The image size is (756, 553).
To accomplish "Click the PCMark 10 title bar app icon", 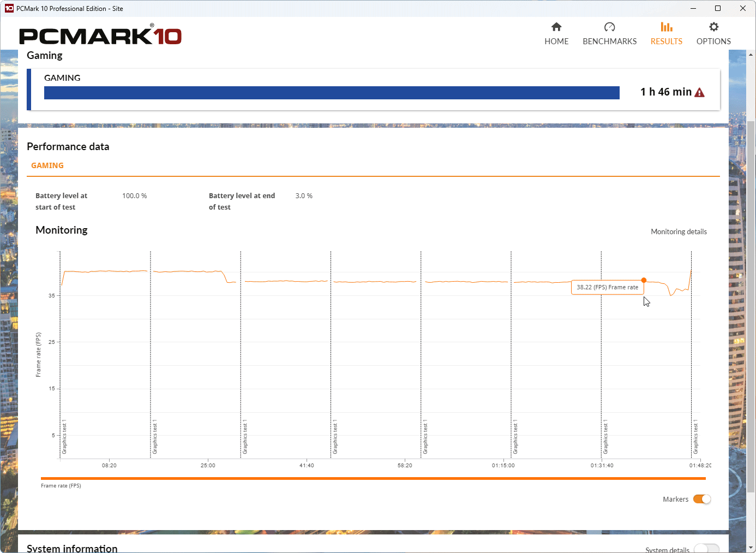I will pyautogui.click(x=9, y=8).
